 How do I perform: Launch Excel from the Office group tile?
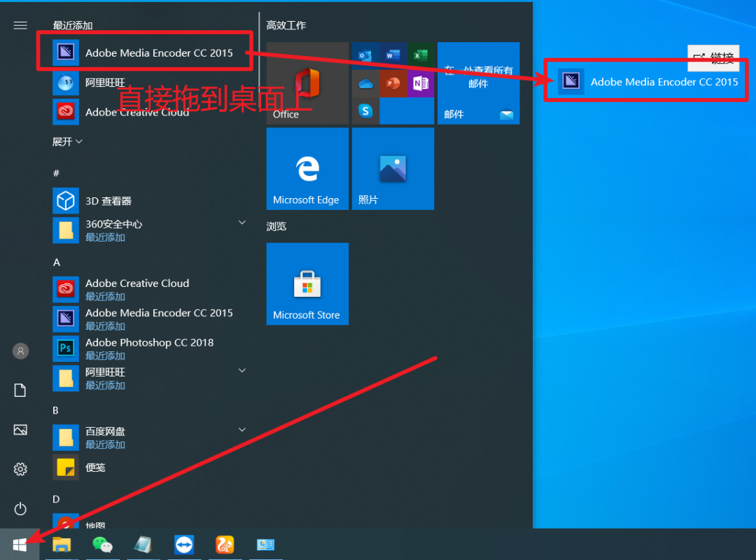coord(421,55)
